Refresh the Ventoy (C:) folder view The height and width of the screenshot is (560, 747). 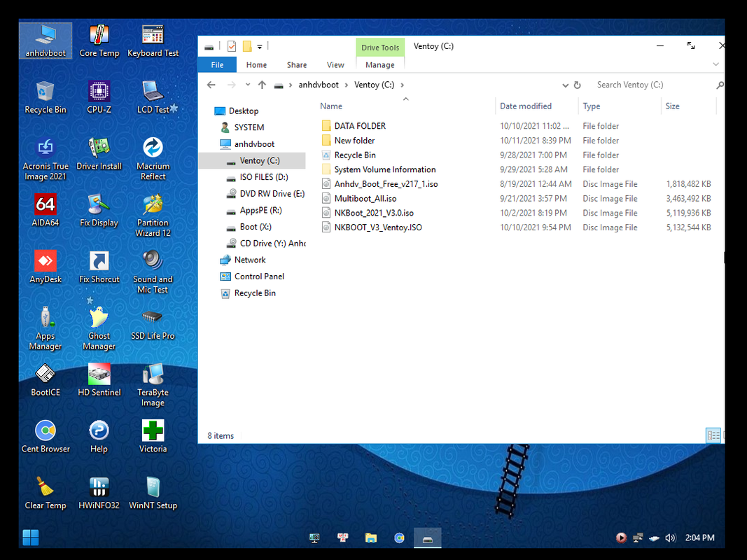577,85
